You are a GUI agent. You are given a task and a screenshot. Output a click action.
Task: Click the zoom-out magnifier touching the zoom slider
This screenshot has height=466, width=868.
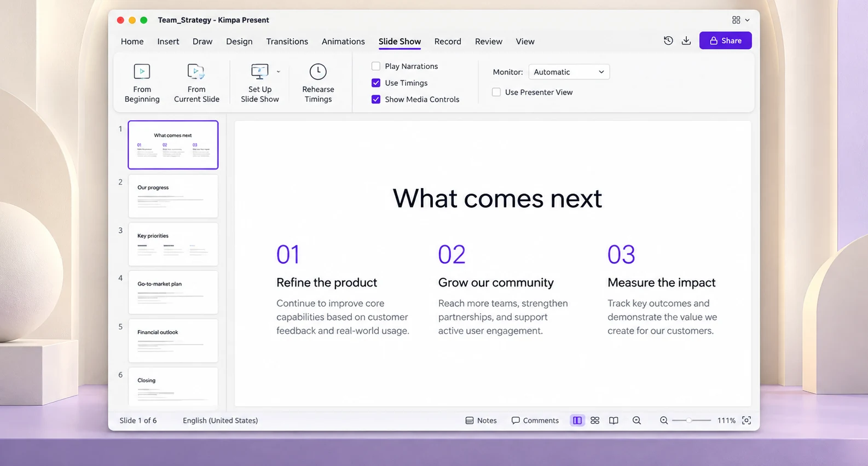click(x=664, y=420)
